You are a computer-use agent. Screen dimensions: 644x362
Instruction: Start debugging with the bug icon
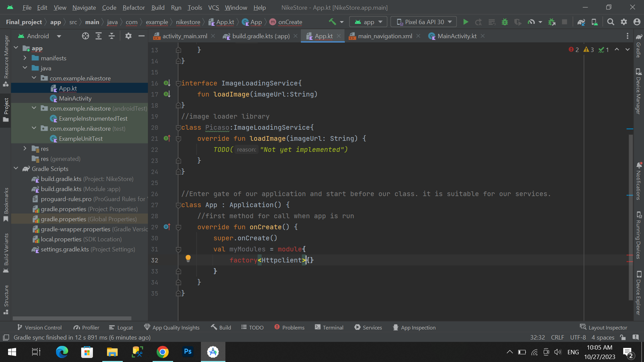point(505,22)
